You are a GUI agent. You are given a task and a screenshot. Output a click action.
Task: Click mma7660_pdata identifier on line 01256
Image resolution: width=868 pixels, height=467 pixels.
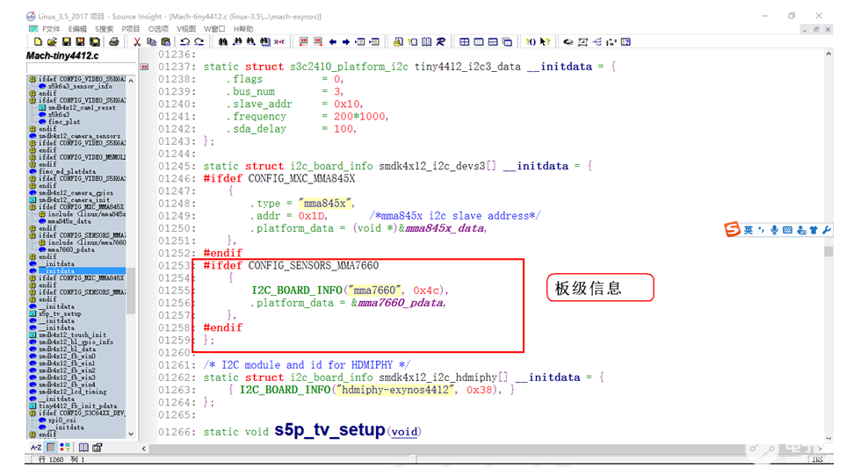401,303
